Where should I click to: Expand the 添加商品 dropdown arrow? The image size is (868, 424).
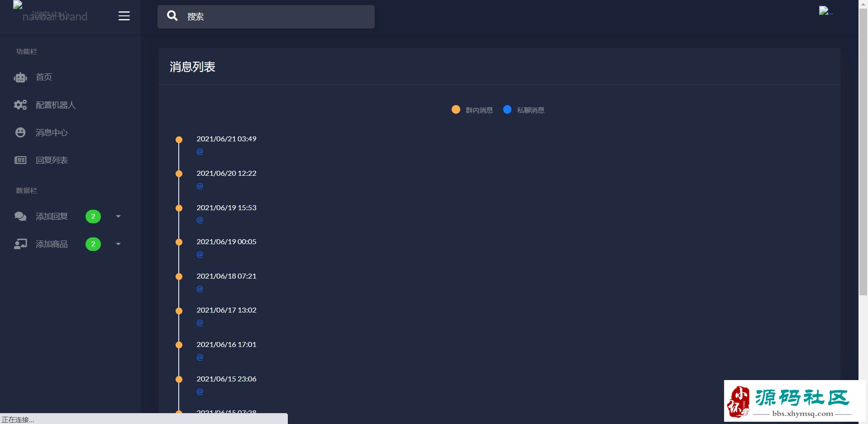[x=118, y=244]
